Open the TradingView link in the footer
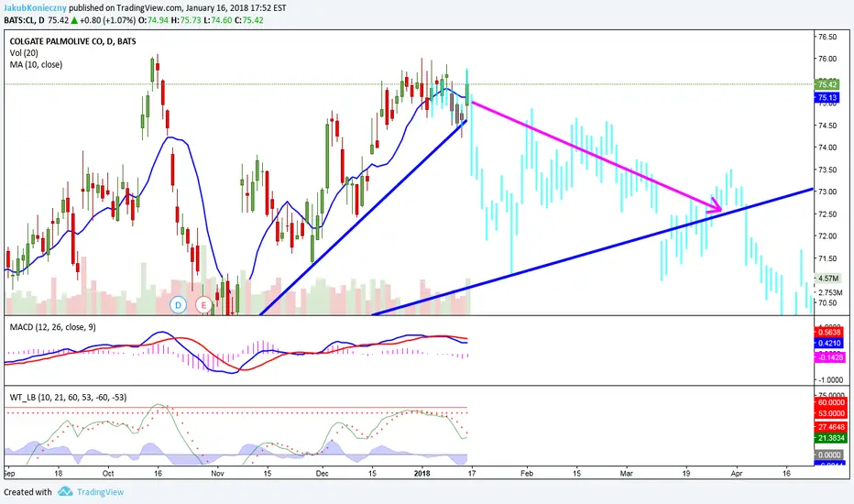The width and height of the screenshot is (854, 504). [x=100, y=492]
